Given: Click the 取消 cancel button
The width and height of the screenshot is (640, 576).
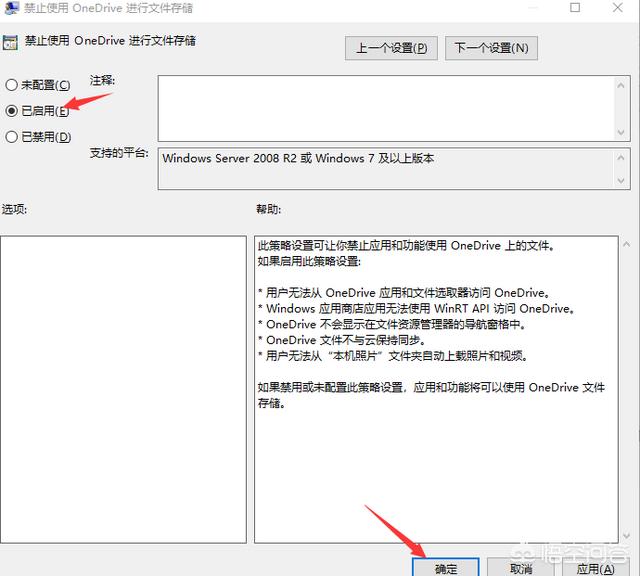Looking at the screenshot, I should click(521, 568).
